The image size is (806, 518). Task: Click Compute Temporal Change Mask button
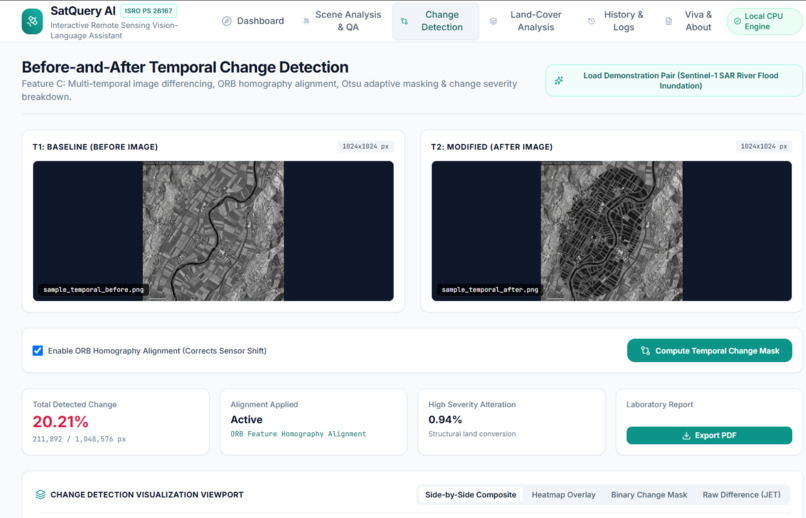coord(709,350)
